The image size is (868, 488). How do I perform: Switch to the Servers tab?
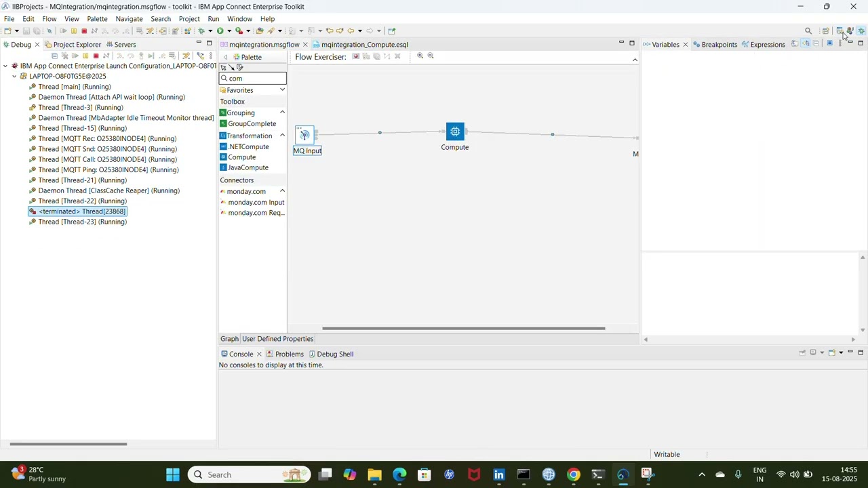click(x=121, y=45)
